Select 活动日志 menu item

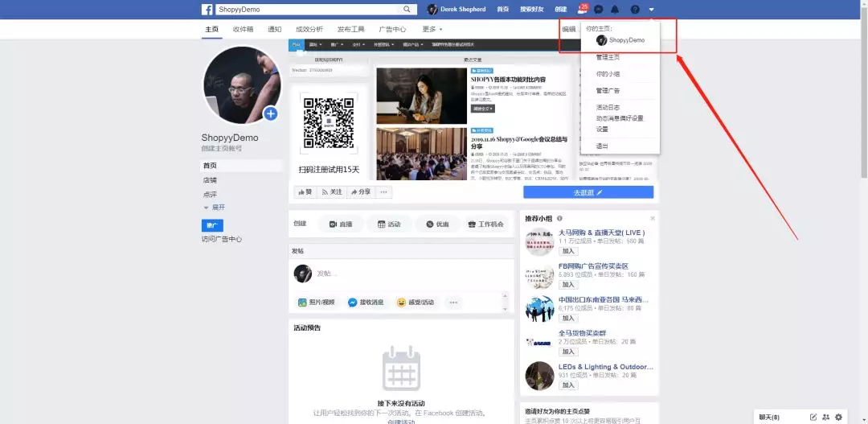pos(608,107)
